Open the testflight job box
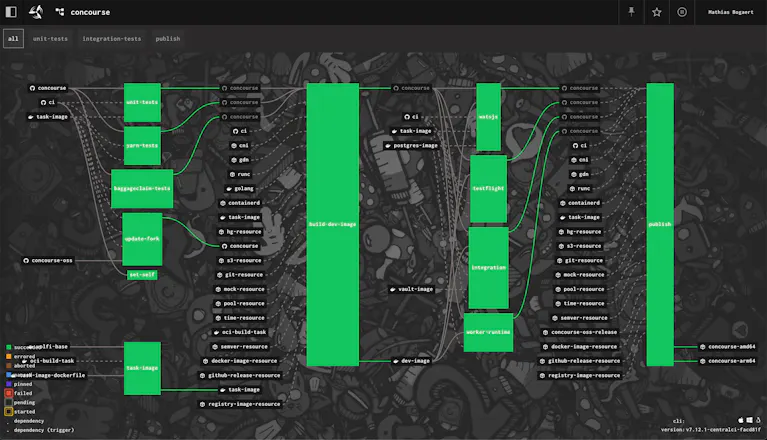 [x=489, y=188]
